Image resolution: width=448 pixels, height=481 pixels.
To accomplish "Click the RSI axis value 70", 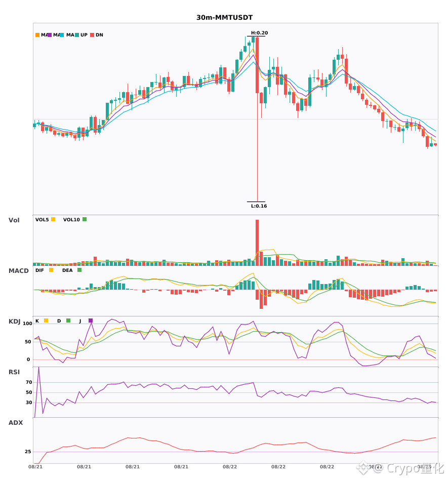I will coord(29,382).
